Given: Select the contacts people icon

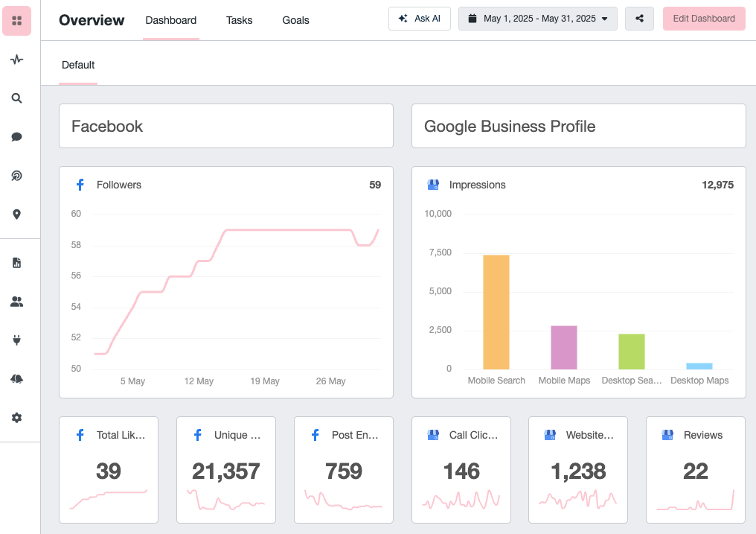Looking at the screenshot, I should (16, 301).
